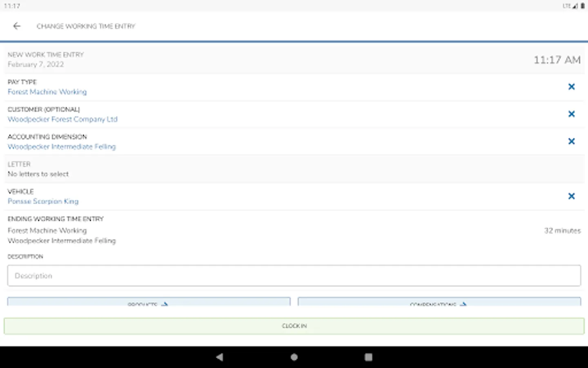The width and height of the screenshot is (588, 368).
Task: Tap Change Working Time Entry title
Action: [86, 26]
